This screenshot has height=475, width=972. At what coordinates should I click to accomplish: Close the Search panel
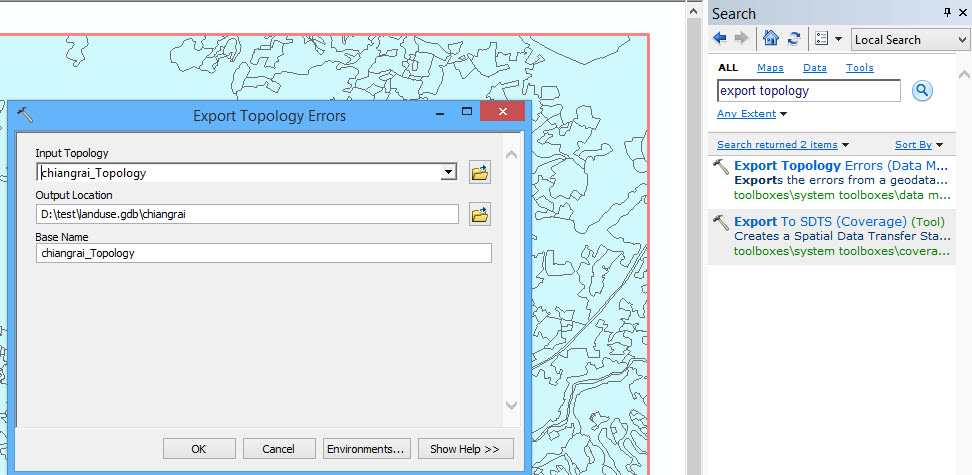962,12
